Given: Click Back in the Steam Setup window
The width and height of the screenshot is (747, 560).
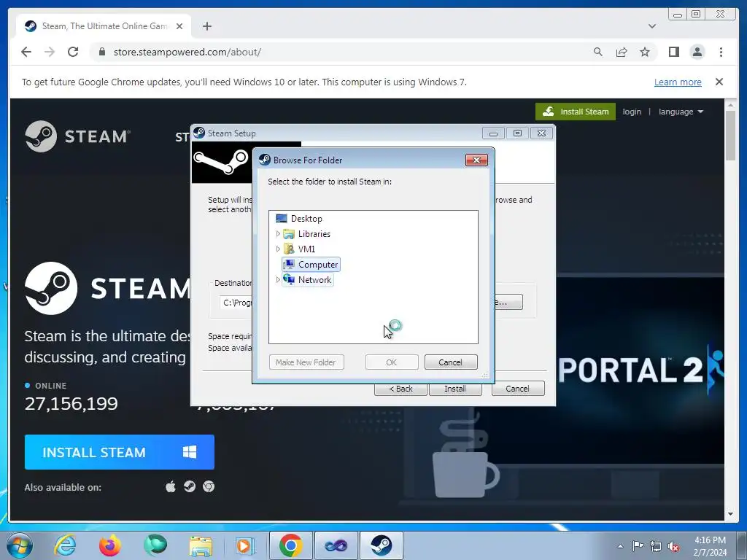Looking at the screenshot, I should pos(400,389).
